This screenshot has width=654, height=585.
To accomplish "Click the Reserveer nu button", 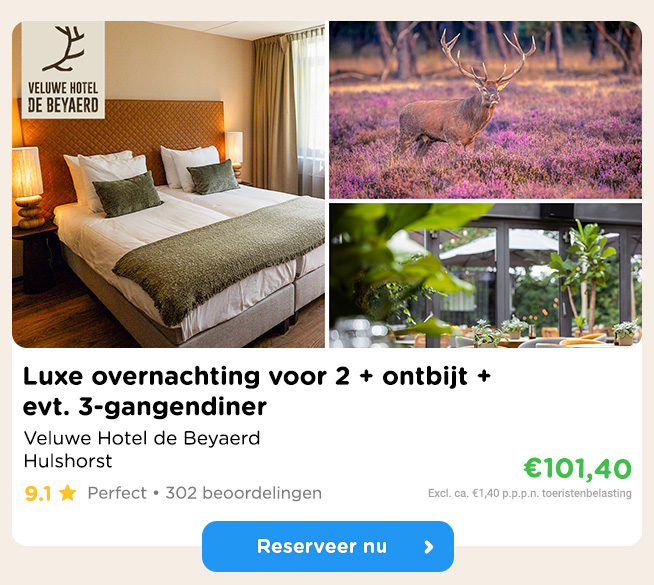I will [x=328, y=546].
